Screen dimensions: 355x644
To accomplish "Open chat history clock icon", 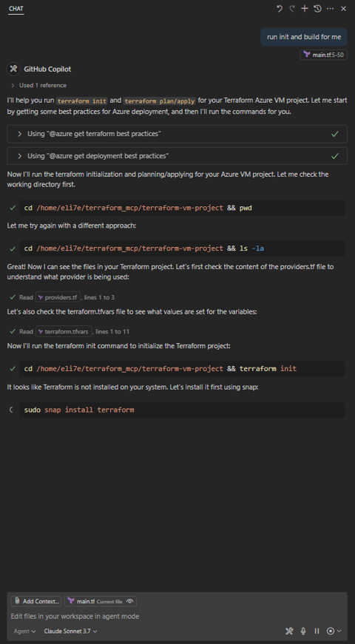I will click(x=317, y=9).
